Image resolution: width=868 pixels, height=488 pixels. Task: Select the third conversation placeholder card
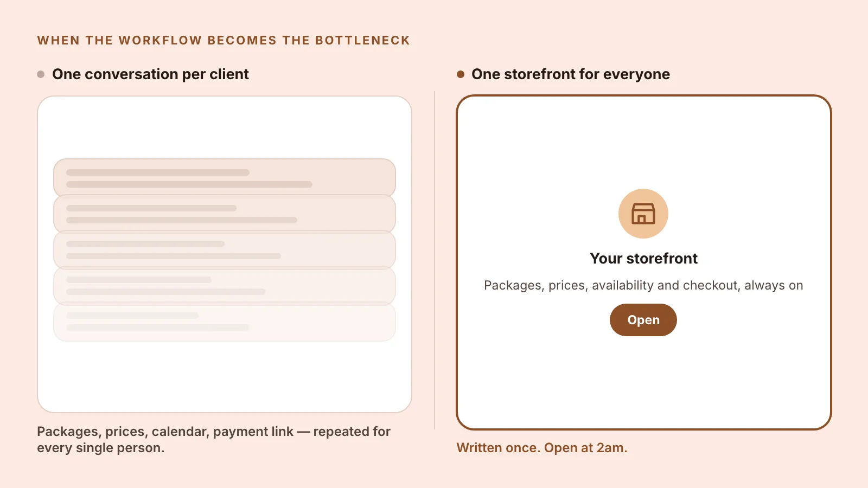coord(225,249)
